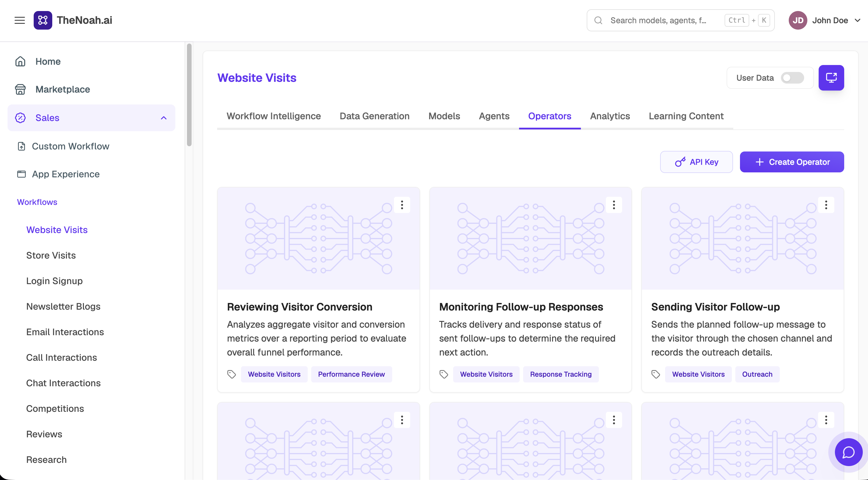The height and width of the screenshot is (480, 868).
Task: Switch to the Models tab
Action: click(x=444, y=116)
